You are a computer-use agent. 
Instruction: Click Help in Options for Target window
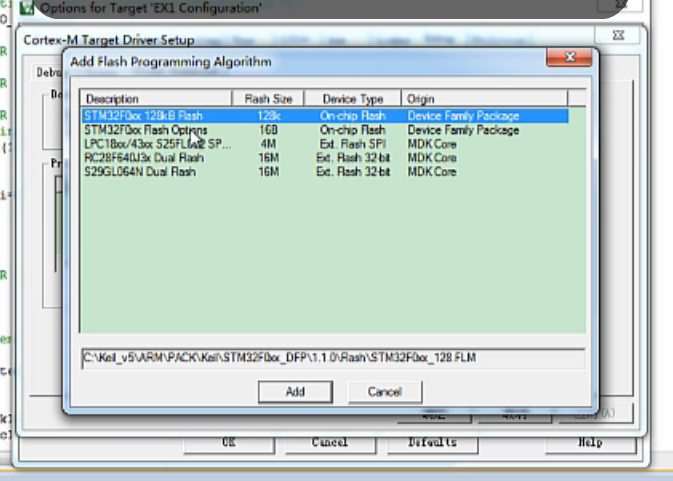tap(591, 443)
